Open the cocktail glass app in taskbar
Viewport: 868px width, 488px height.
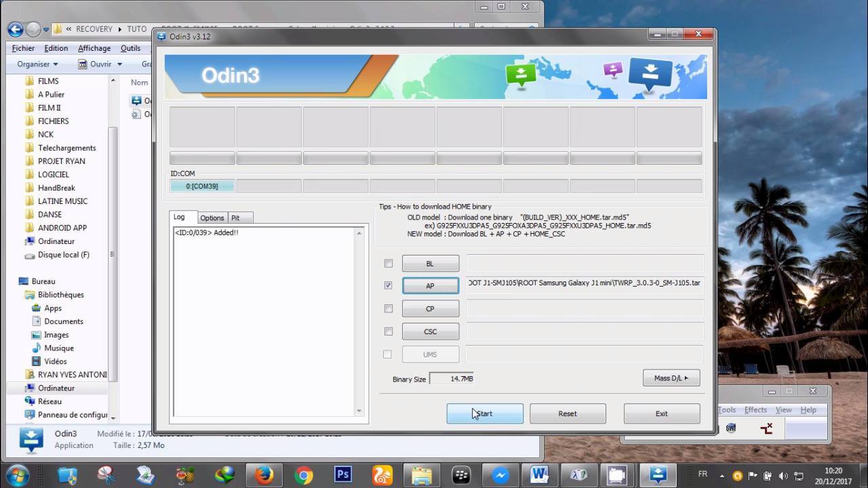[185, 474]
